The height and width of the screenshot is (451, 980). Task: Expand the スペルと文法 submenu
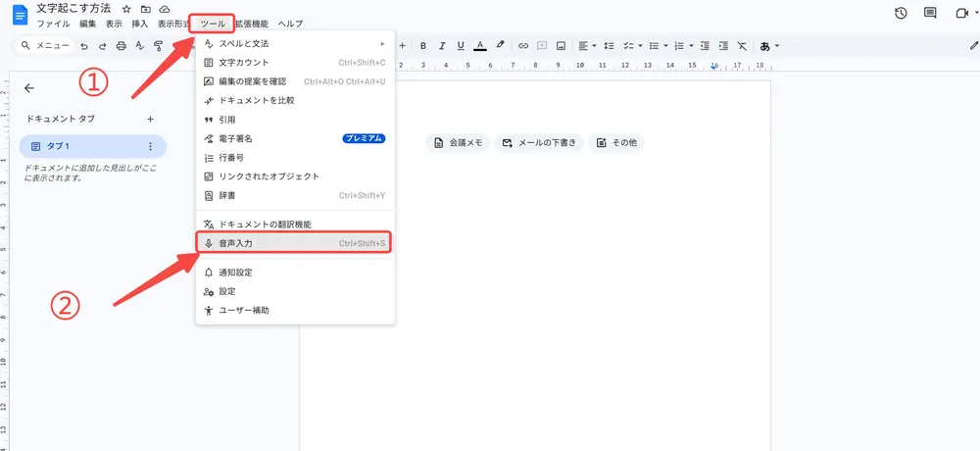point(295,44)
